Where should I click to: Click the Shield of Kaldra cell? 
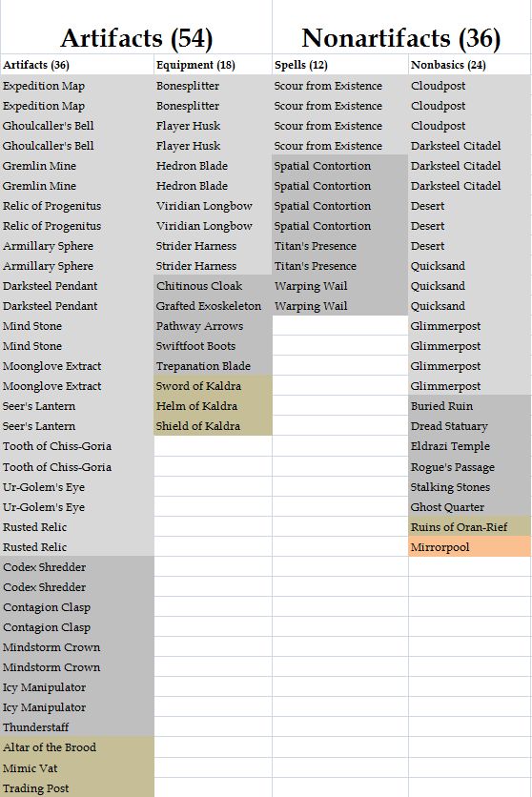(213, 426)
